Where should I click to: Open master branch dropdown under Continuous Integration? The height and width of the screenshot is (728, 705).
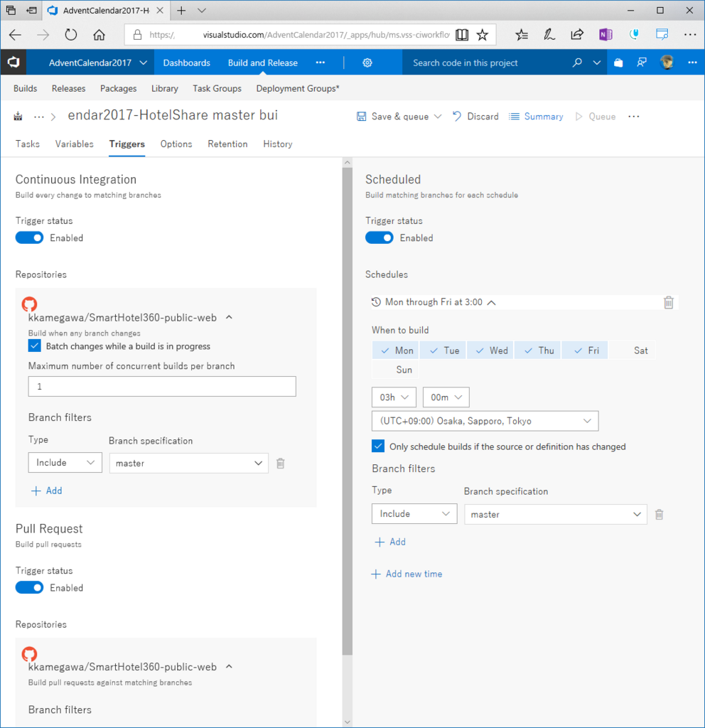[188, 463]
